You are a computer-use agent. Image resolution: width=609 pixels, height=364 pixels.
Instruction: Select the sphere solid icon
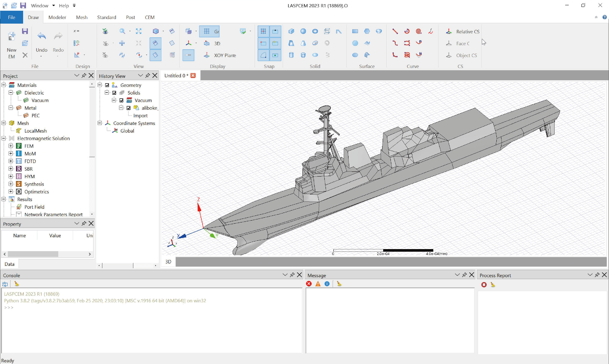303,31
